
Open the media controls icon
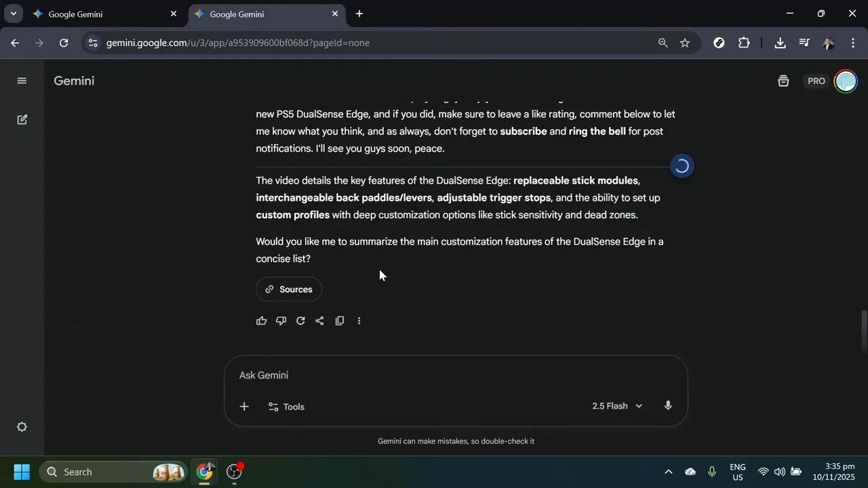(804, 43)
